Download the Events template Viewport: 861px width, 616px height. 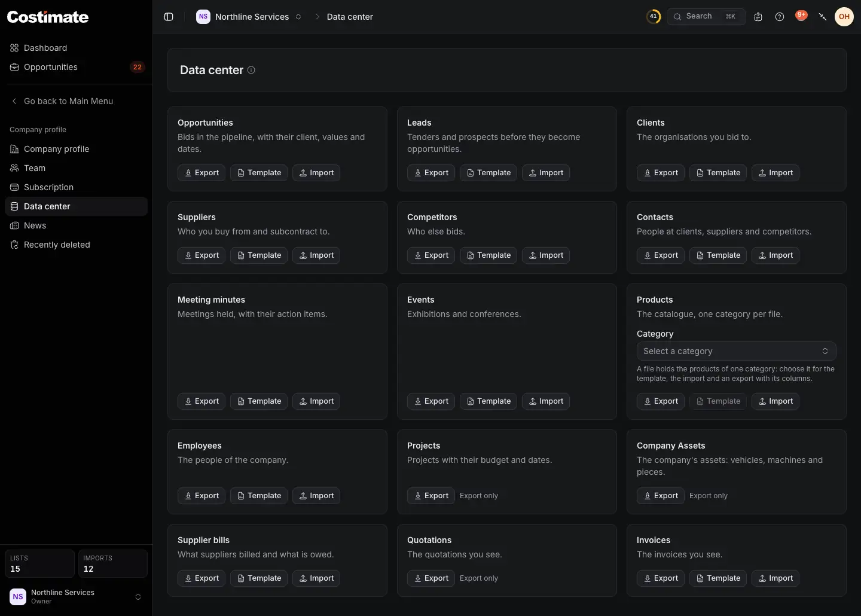pos(488,401)
